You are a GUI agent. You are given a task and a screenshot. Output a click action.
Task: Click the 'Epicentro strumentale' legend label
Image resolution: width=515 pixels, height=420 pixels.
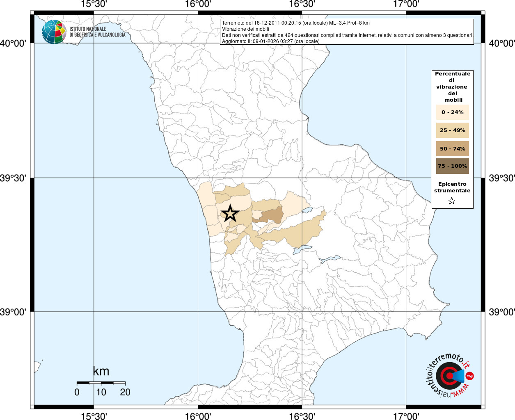(452, 187)
